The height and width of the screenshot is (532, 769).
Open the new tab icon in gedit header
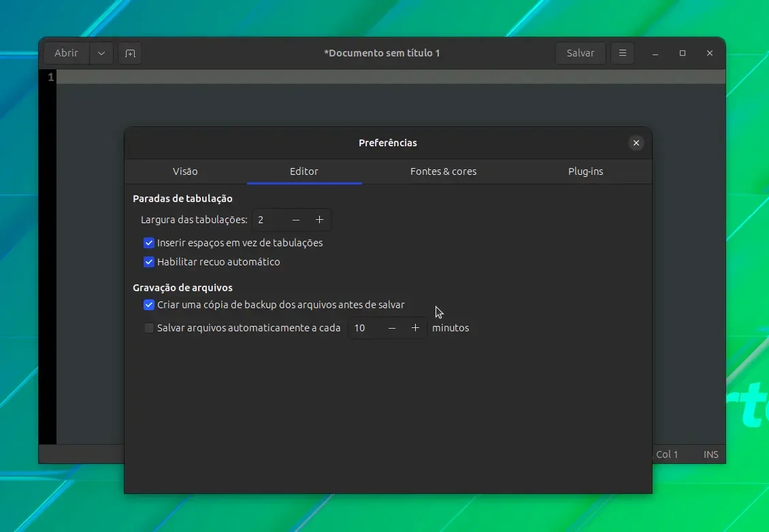130,53
